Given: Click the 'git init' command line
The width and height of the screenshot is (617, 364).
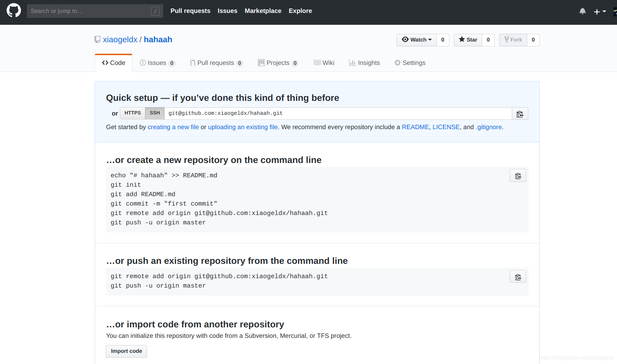Looking at the screenshot, I should pos(126,185).
